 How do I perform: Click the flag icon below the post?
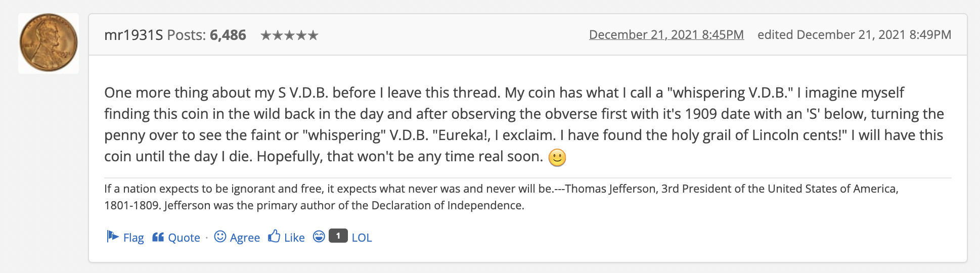click(x=112, y=237)
